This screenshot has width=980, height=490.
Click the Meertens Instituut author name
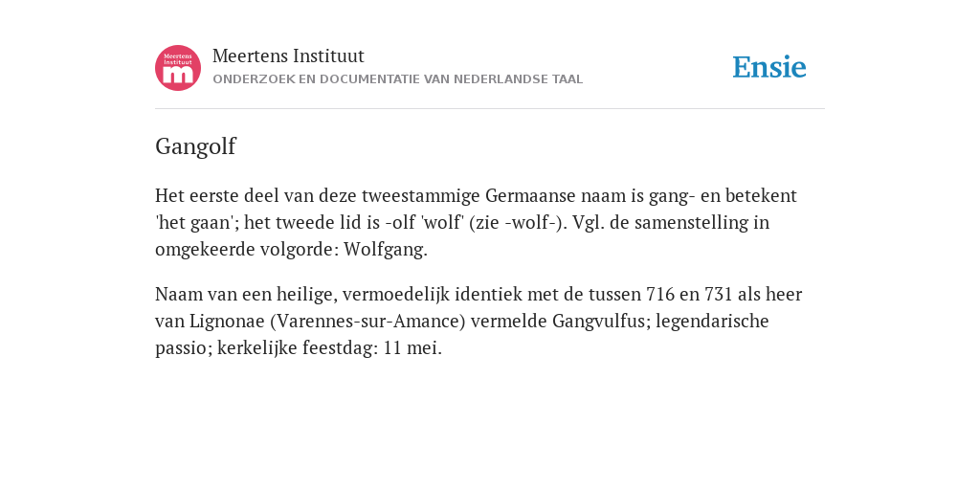click(288, 56)
